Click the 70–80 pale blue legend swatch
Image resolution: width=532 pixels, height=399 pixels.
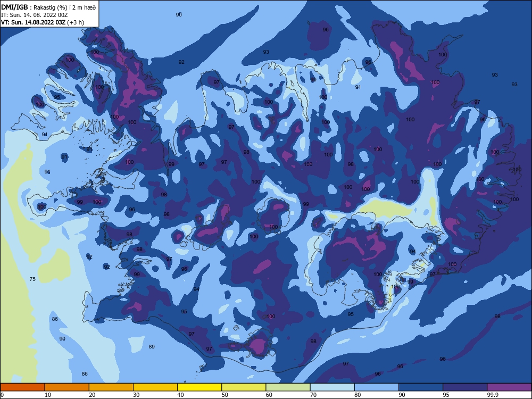332,387
